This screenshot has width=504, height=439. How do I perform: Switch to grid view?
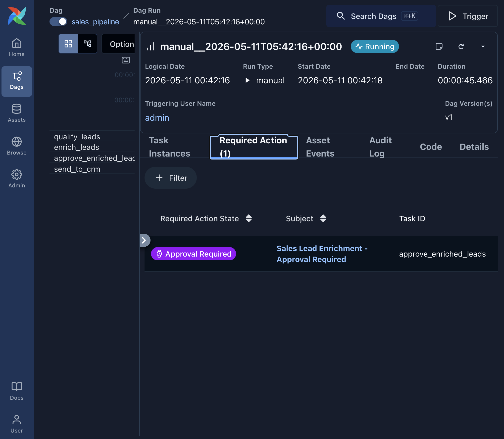click(68, 44)
